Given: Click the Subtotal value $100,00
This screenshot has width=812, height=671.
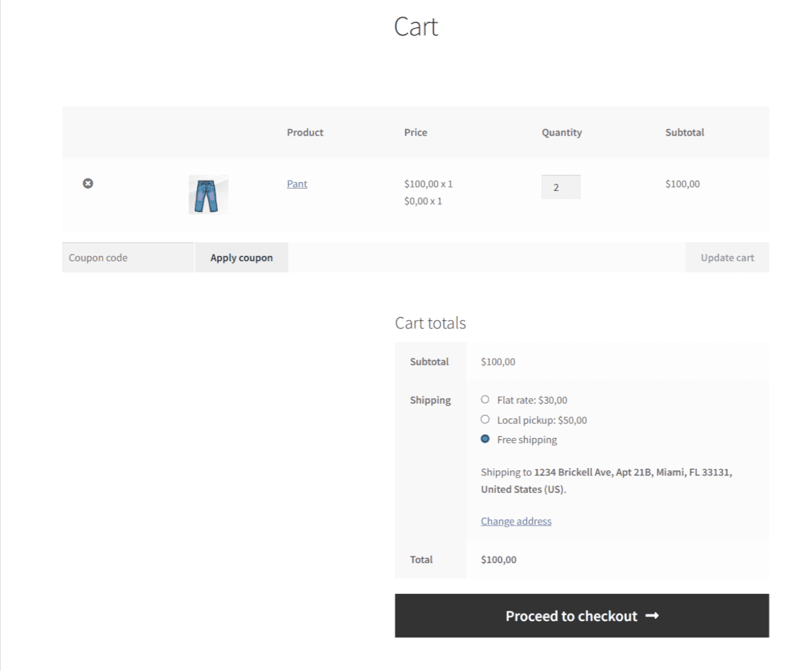Looking at the screenshot, I should pyautogui.click(x=498, y=361).
